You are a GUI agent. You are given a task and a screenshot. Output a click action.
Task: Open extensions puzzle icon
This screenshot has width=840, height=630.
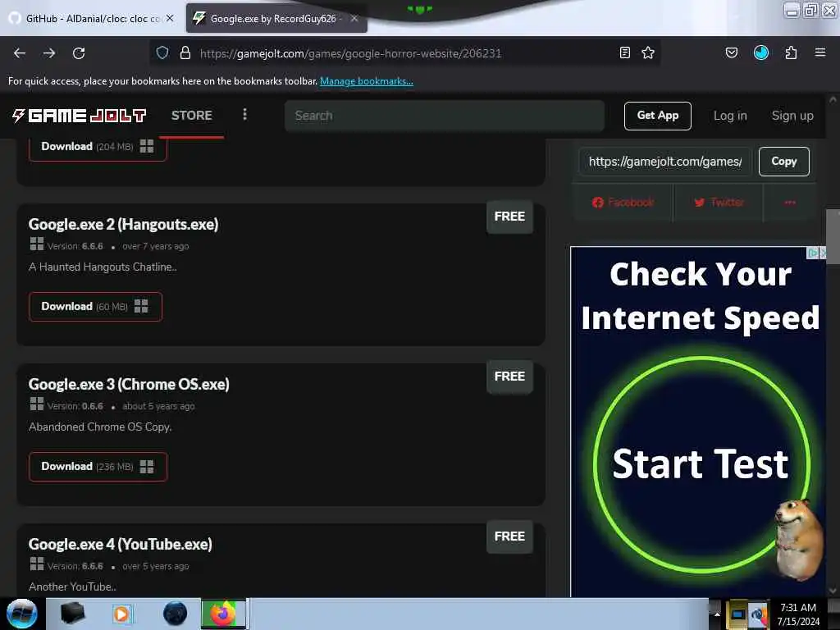(x=791, y=52)
